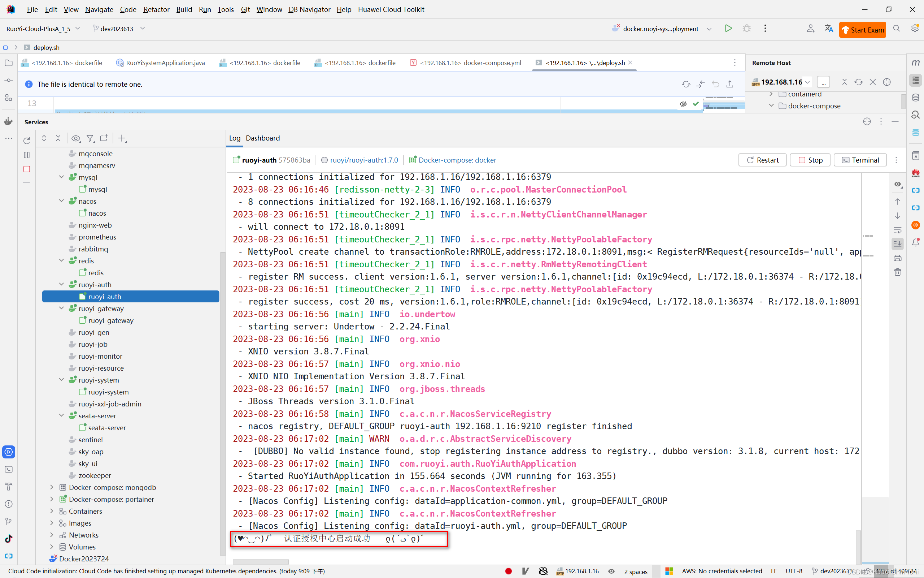Open the Notifications bell icon
This screenshot has height=578, width=924.
[915, 242]
